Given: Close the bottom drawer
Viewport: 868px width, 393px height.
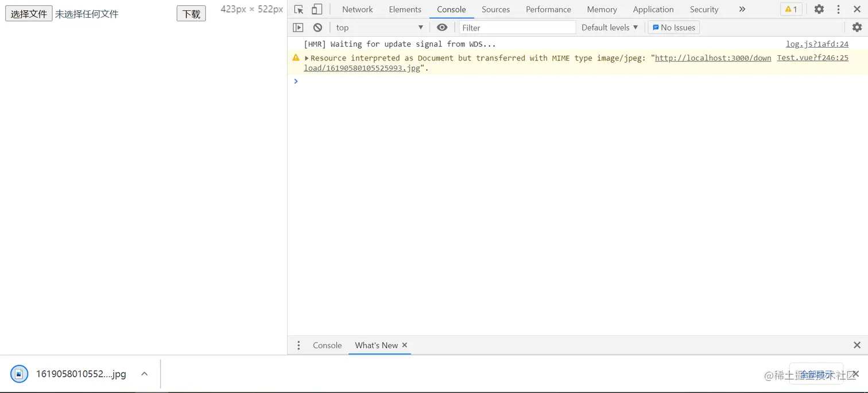Looking at the screenshot, I should click(x=857, y=345).
